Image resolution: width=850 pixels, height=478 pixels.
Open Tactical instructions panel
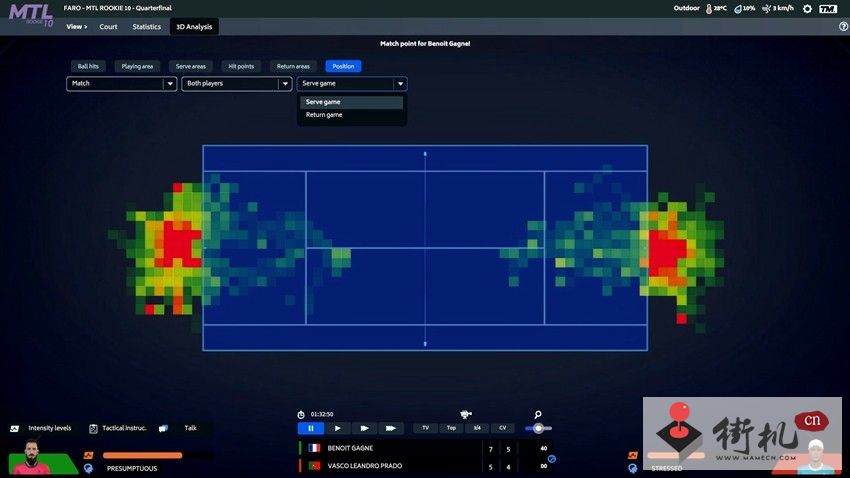coord(124,428)
